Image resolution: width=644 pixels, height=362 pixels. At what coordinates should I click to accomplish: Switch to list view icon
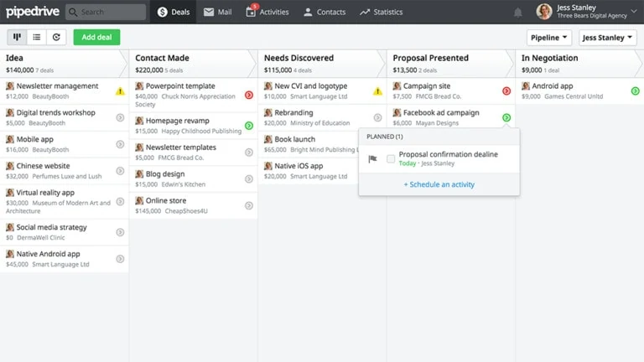coord(37,37)
